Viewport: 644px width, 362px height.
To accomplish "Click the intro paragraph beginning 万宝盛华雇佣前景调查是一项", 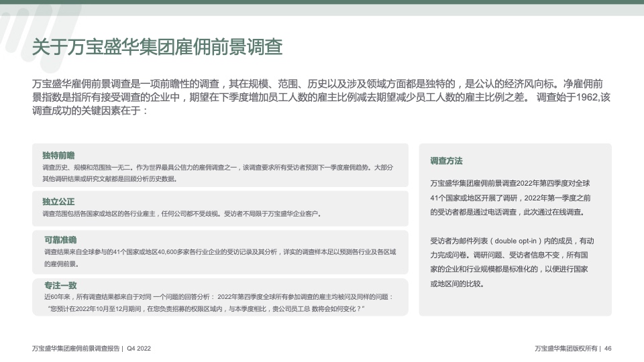I will tap(321, 97).
